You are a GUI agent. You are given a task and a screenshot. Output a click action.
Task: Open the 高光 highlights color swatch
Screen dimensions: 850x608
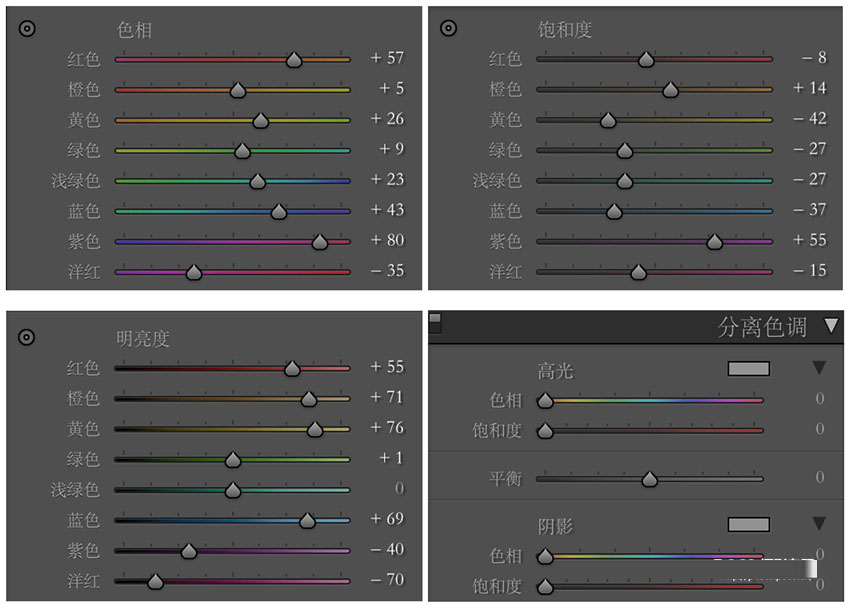[748, 369]
